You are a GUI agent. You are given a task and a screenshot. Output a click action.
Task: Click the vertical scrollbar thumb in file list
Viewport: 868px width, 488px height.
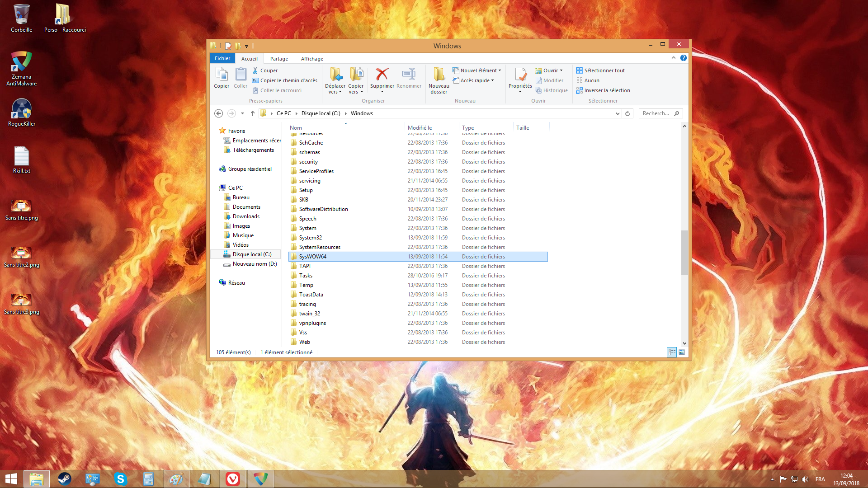[x=684, y=252]
